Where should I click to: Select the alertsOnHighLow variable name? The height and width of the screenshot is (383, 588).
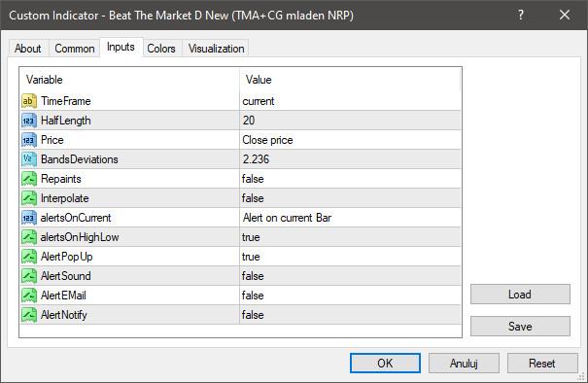click(x=80, y=237)
